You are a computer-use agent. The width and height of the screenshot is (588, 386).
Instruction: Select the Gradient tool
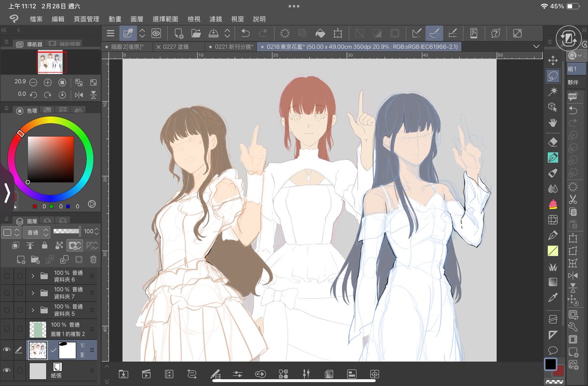pos(553,282)
